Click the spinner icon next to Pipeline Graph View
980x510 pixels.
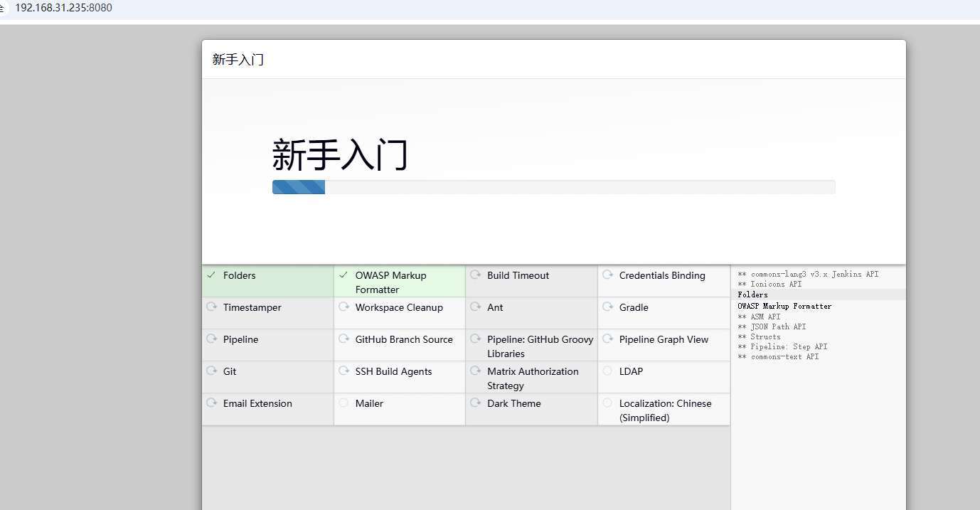[x=607, y=339]
